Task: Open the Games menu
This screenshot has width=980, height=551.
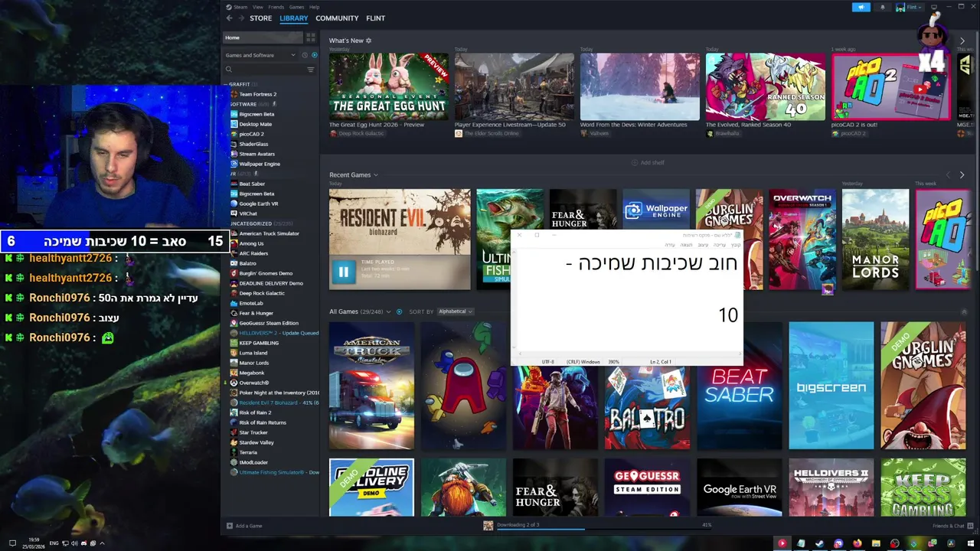Action: (x=296, y=7)
